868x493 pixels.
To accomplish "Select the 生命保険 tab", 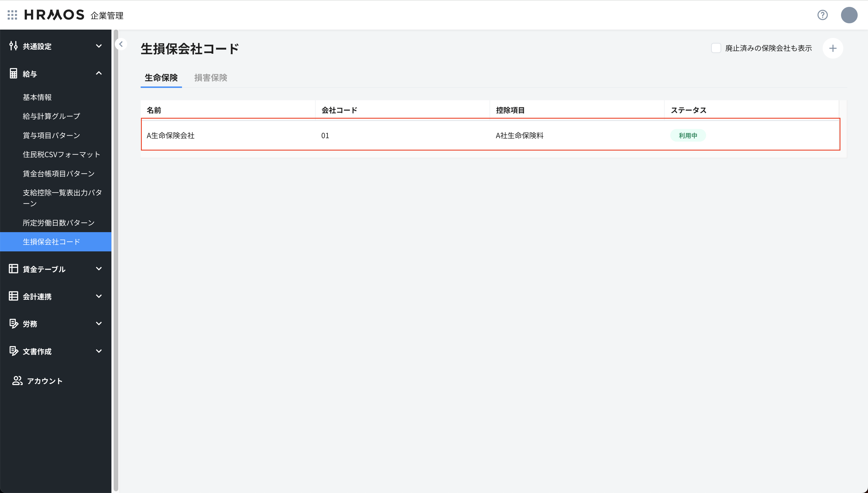I will click(x=161, y=78).
